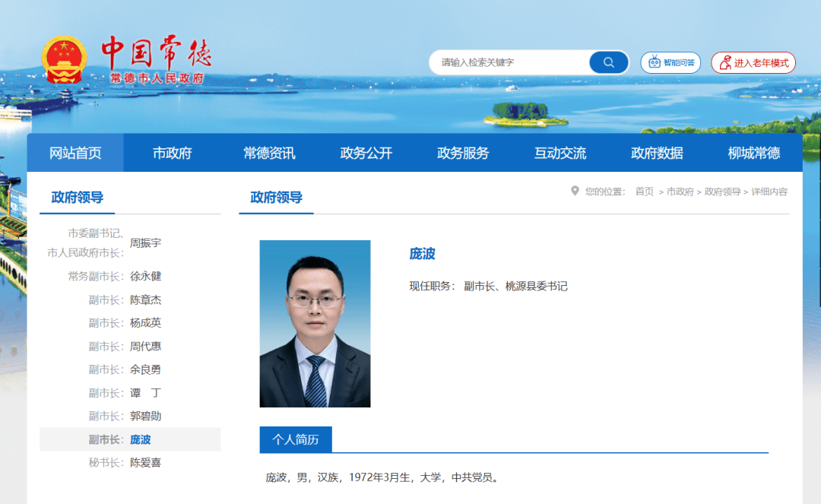The image size is (821, 504).
Task: Go to 常德资讯 section
Action: pos(269,153)
